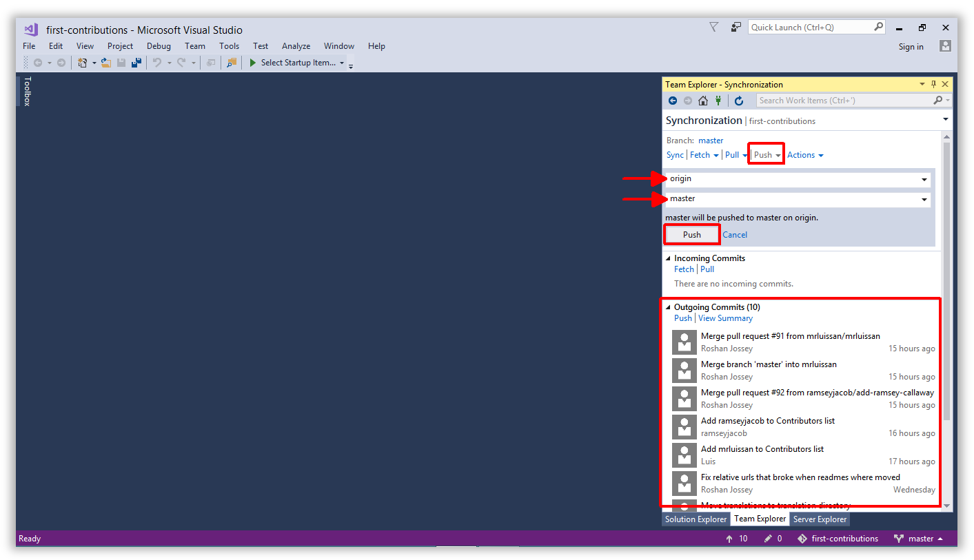
Task: Collapse the Outgoing Commits section
Action: 668,307
